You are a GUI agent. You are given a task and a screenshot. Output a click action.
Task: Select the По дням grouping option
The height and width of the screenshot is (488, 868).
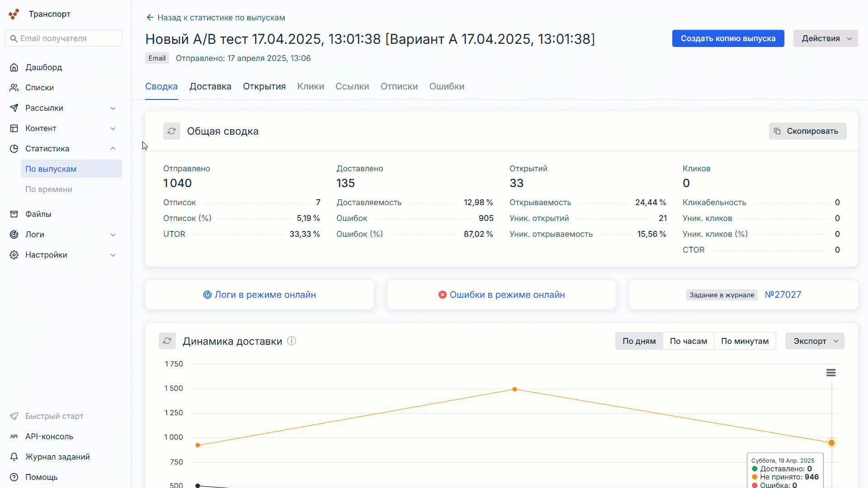coord(639,341)
